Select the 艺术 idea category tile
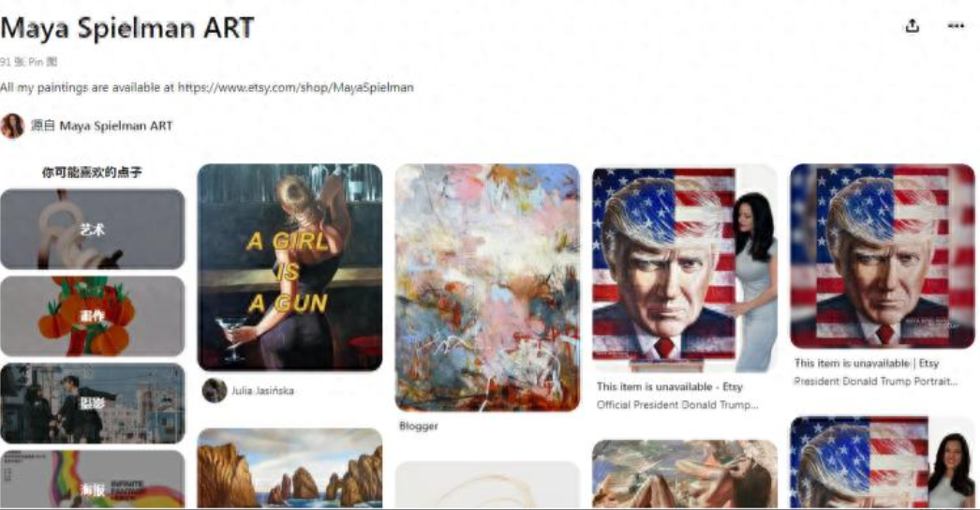Viewport: 980px width, 510px height. pos(93,230)
